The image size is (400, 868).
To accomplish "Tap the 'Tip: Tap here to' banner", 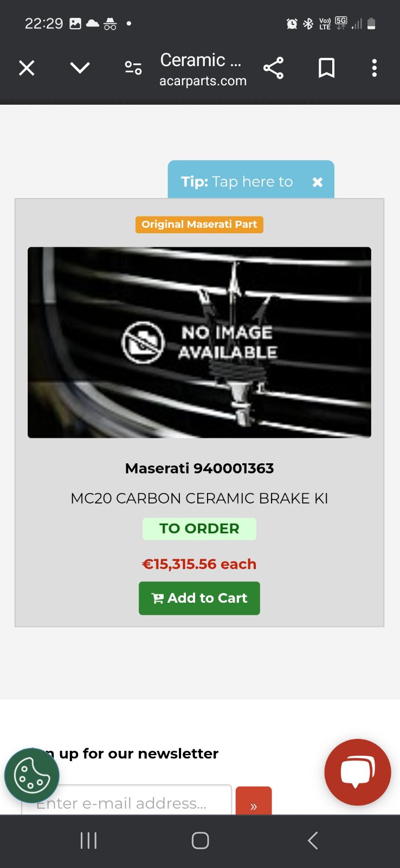I will (237, 182).
